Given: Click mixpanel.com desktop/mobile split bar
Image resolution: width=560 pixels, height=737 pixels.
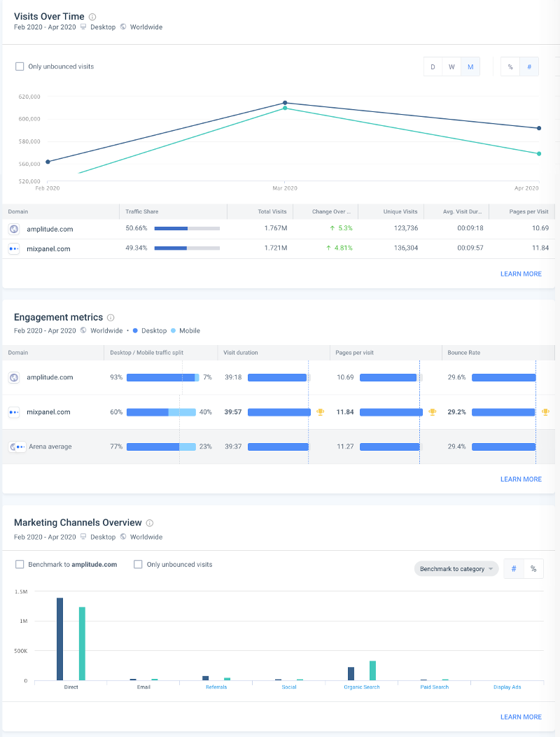Looking at the screenshot, I should pyautogui.click(x=161, y=412).
